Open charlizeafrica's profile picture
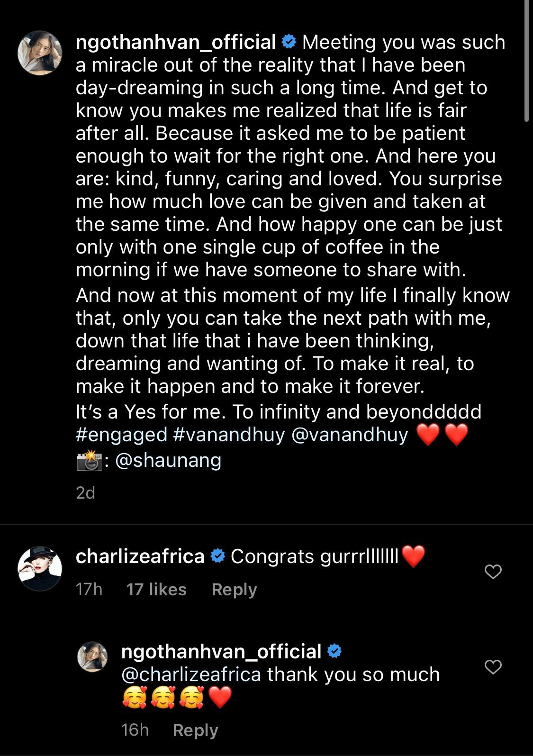 pyautogui.click(x=40, y=568)
